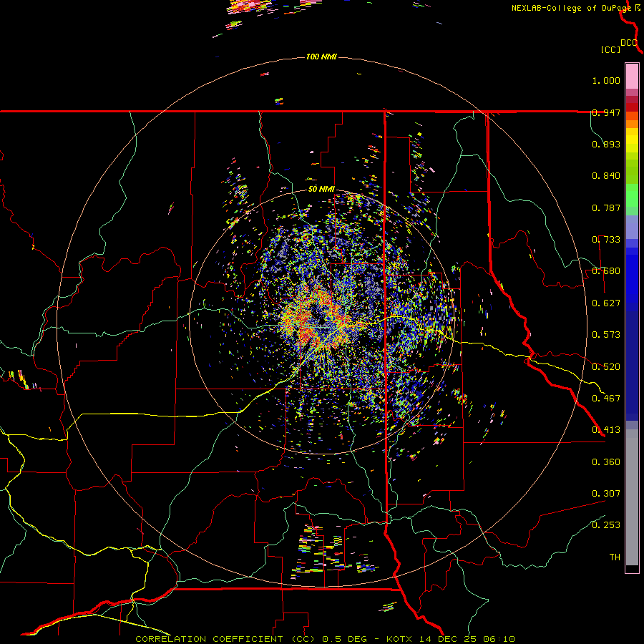Click the 0.253 scale value
Viewport: 644px width, 644px height.
(x=606, y=525)
